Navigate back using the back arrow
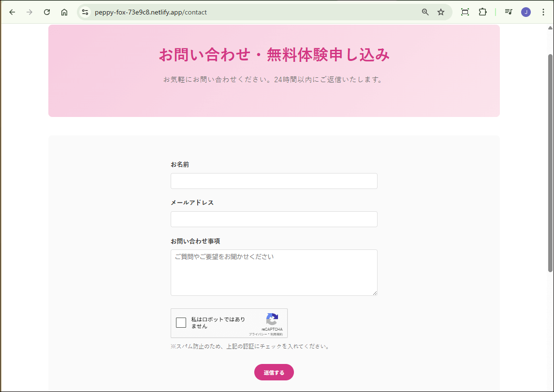This screenshot has width=554, height=392. pyautogui.click(x=12, y=12)
